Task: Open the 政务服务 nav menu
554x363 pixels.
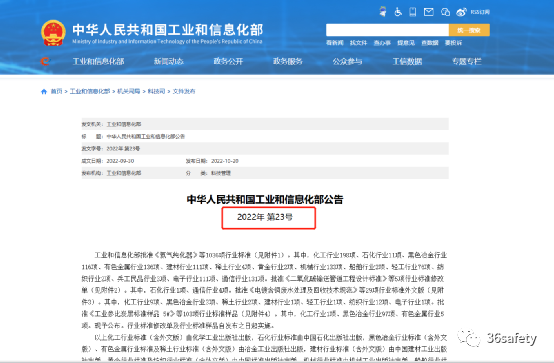Action: pyautogui.click(x=288, y=62)
